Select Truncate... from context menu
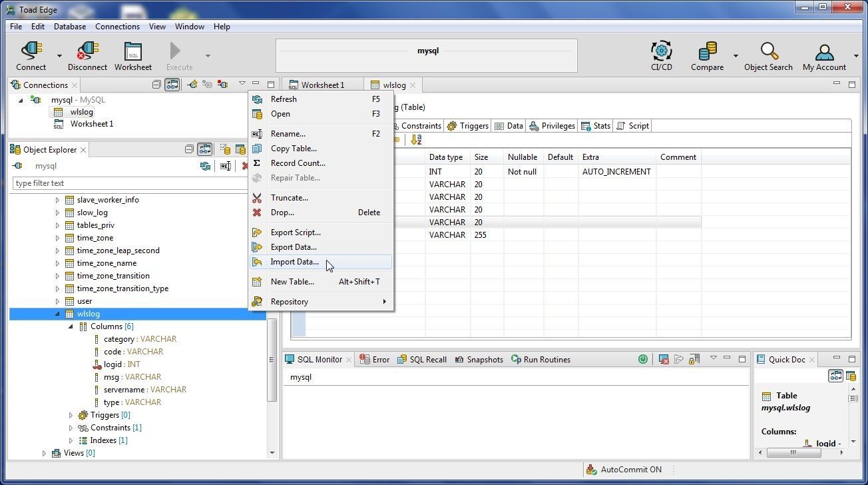 [321, 198]
